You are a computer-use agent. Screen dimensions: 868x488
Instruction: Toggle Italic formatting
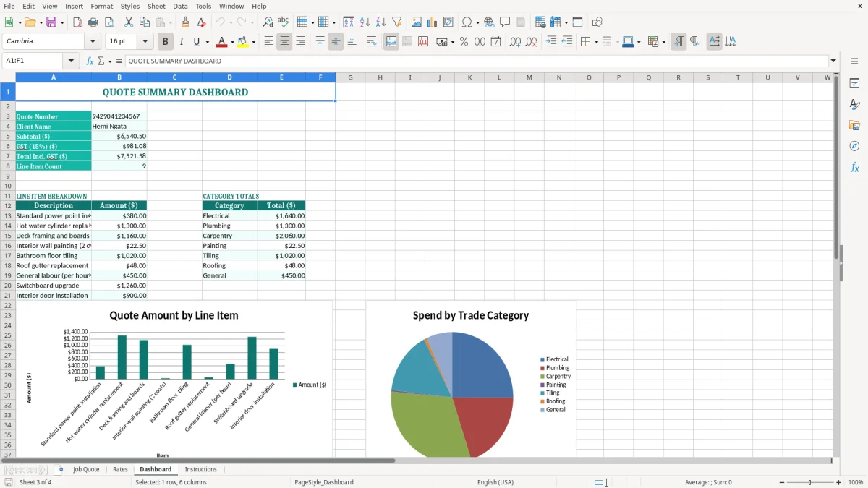tap(182, 42)
